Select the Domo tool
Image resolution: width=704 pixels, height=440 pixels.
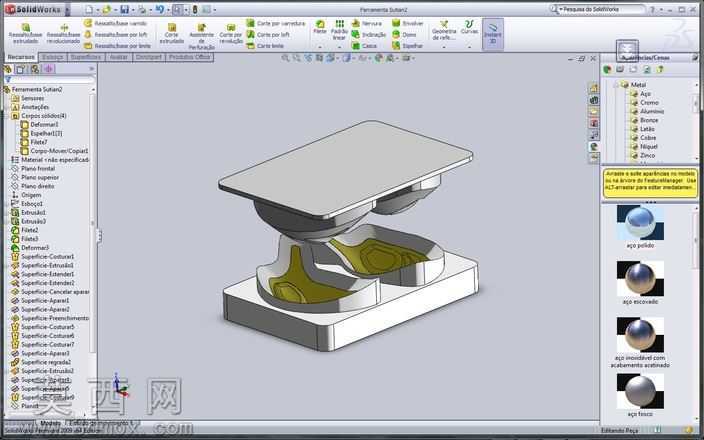point(404,34)
